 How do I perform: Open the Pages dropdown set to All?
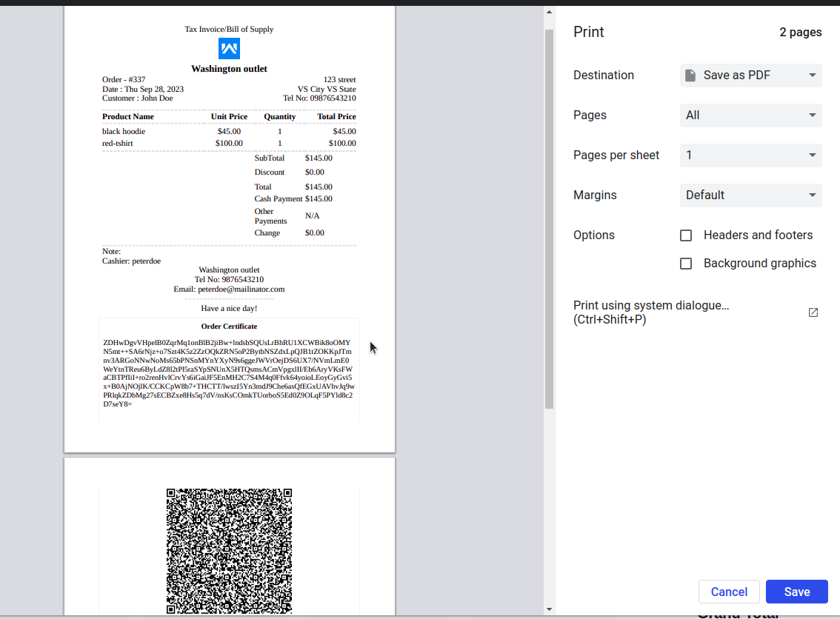750,115
